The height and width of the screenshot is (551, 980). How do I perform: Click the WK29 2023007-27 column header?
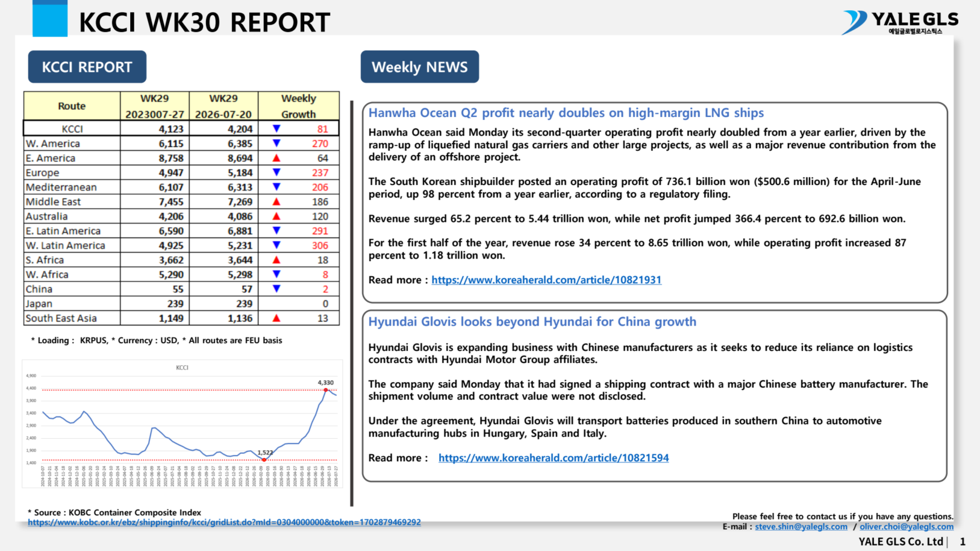155,106
